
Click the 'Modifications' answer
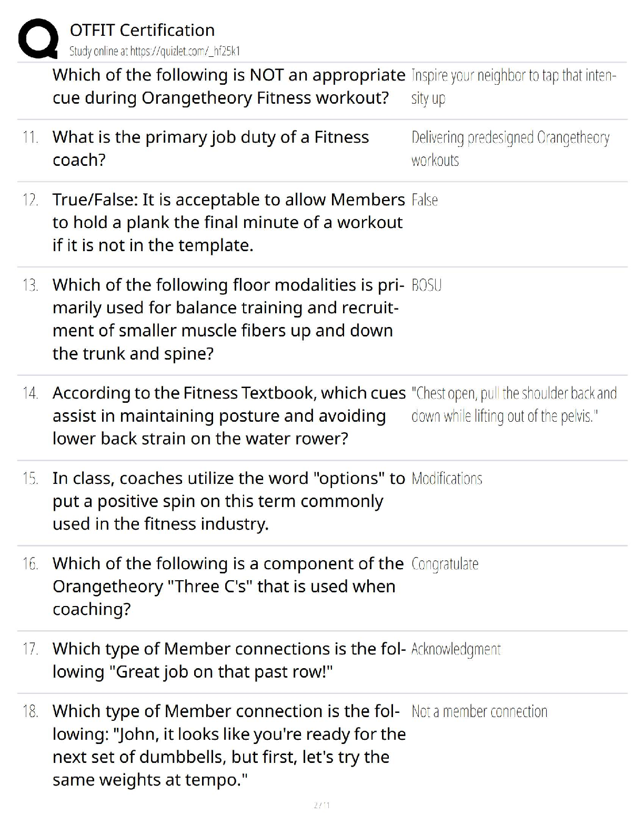pyautogui.click(x=447, y=479)
